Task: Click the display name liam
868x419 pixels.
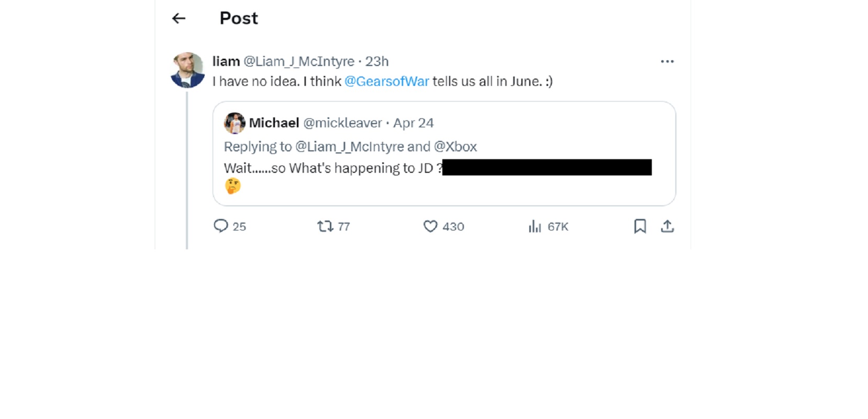Action: (226, 62)
